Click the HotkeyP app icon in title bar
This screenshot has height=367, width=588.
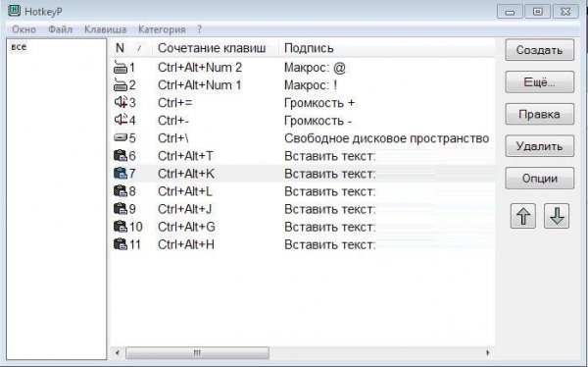15,11
